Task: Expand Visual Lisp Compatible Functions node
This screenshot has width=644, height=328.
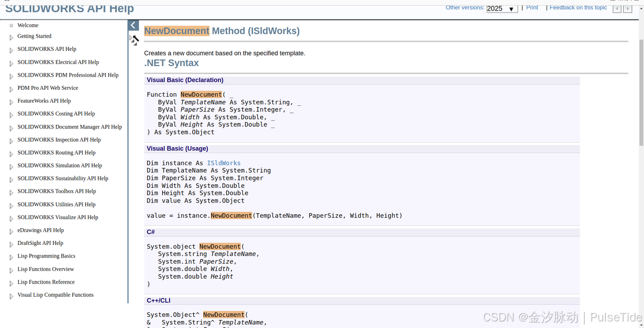Action: [11, 296]
